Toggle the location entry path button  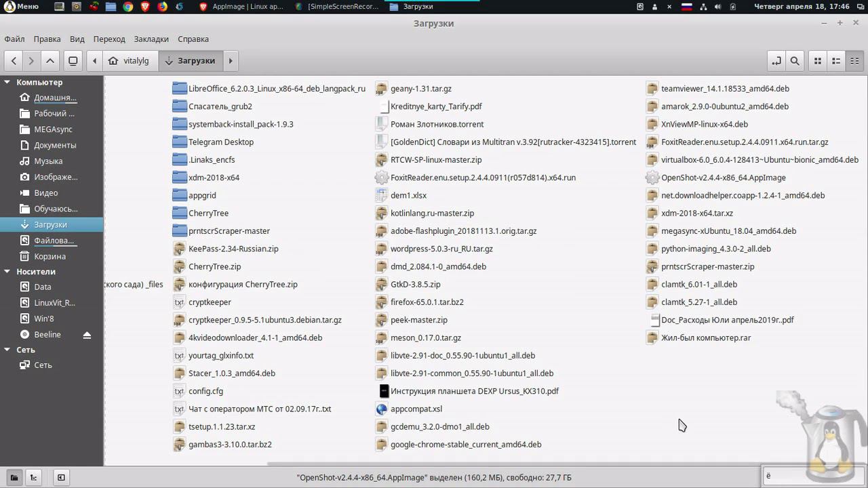point(776,60)
